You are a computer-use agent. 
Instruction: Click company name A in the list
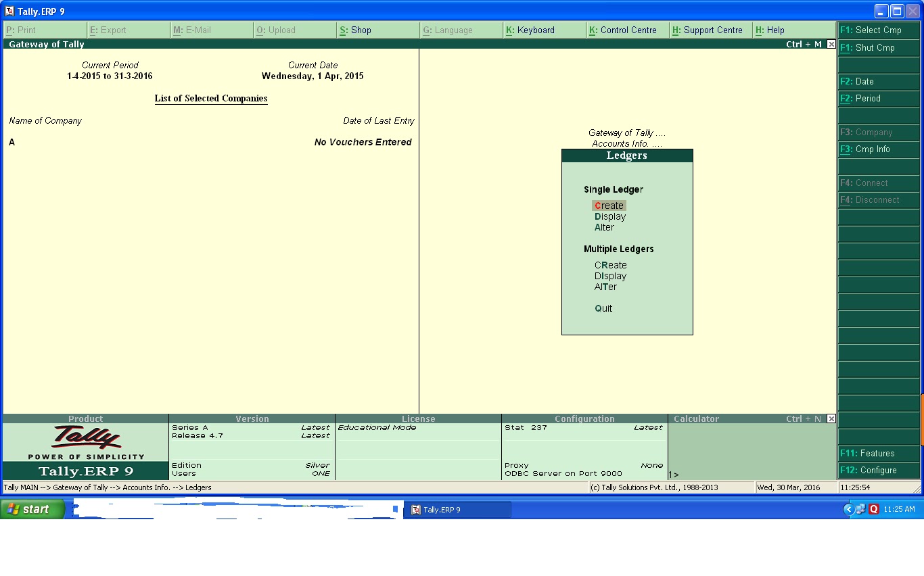12,142
